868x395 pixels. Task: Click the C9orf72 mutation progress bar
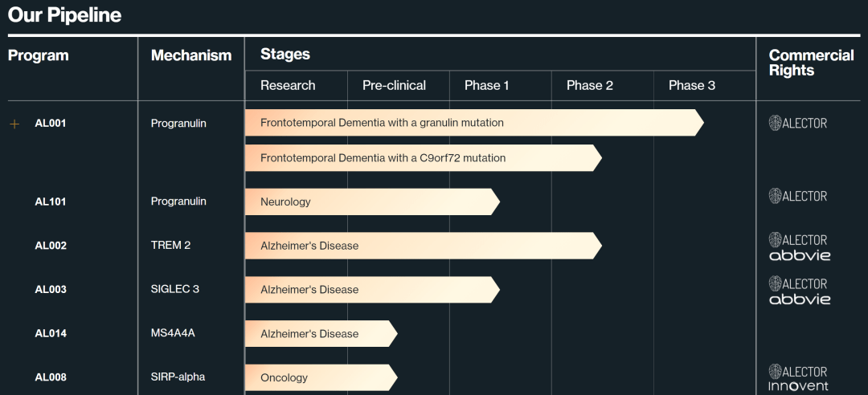pyautogui.click(x=422, y=158)
